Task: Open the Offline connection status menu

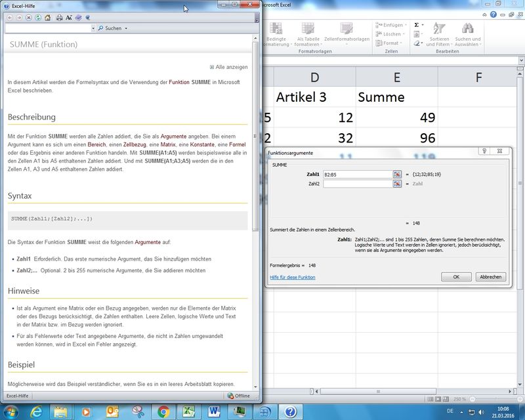Action: coord(239,396)
